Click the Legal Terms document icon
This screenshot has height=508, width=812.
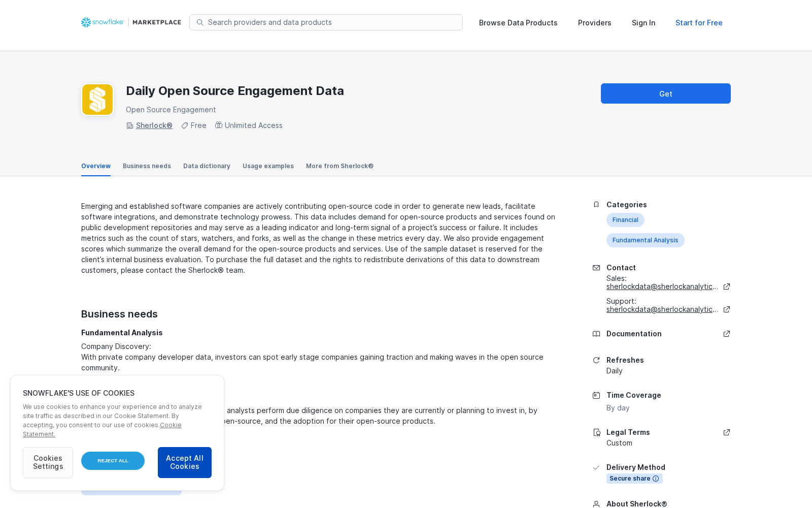pos(596,432)
